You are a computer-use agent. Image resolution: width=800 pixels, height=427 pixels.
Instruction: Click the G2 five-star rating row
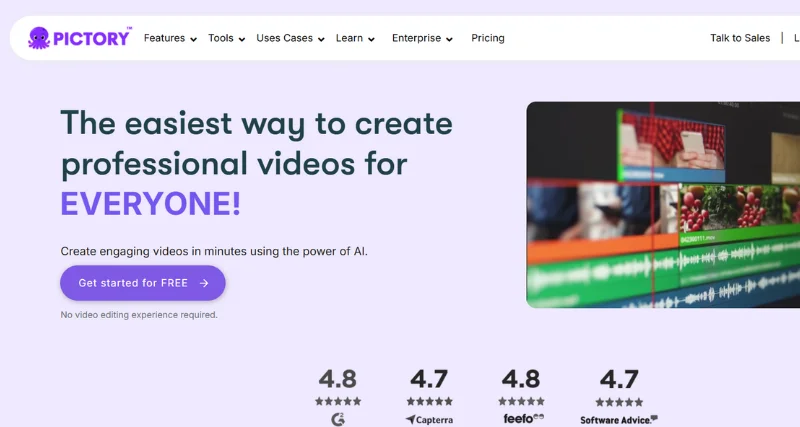(337, 401)
